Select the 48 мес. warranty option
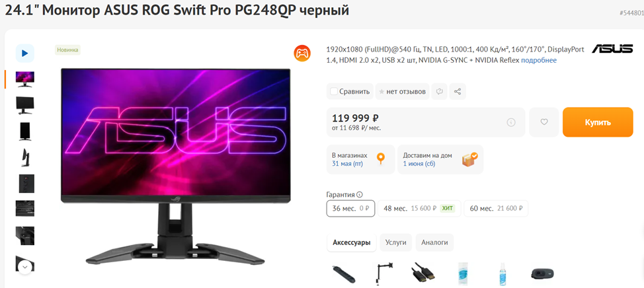Screen dimensions: 644x288 click(x=419, y=209)
